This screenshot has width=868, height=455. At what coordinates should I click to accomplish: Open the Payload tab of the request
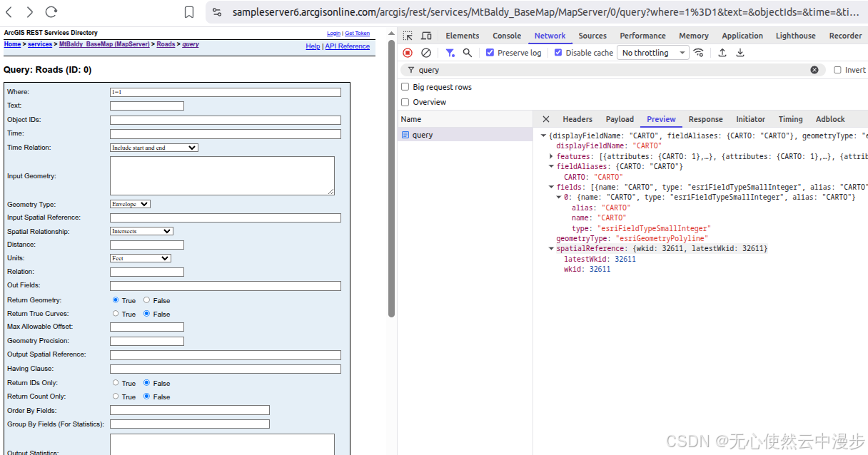pos(620,119)
